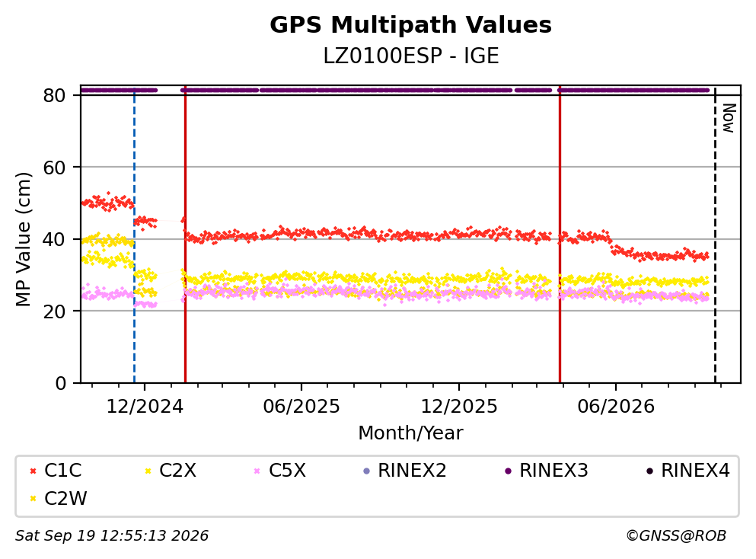This screenshot has width=756, height=559.
Task: Click the C2W legend marker
Action: 33,499
